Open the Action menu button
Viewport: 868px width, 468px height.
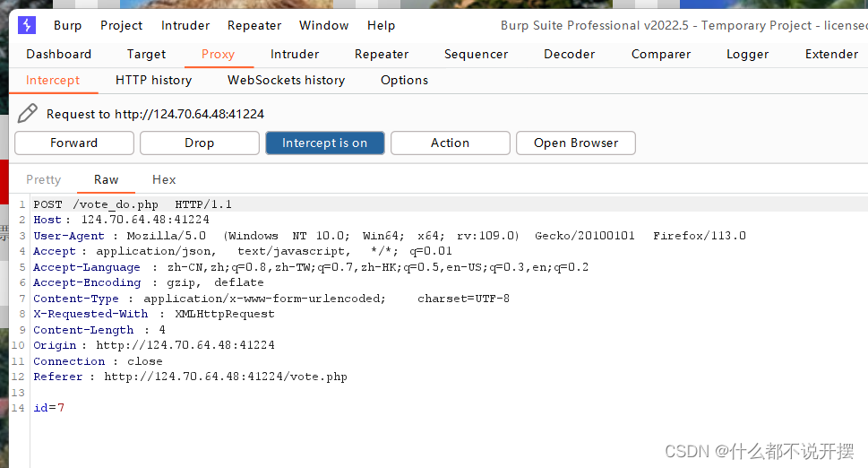pos(450,143)
